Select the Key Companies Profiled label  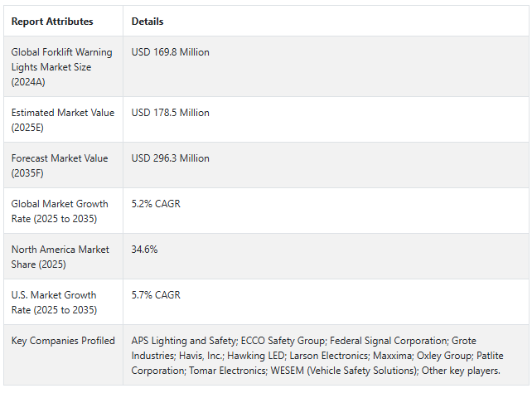coord(63,341)
